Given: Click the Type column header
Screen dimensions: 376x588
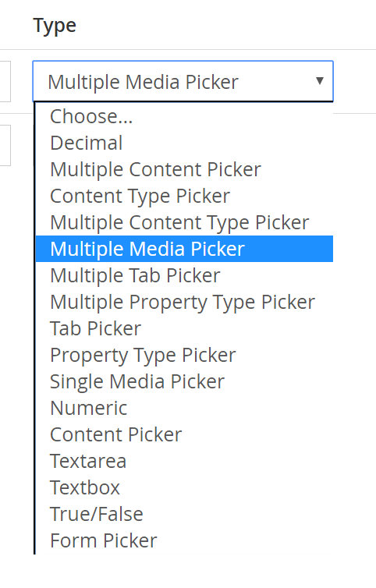Looking at the screenshot, I should point(55,26).
